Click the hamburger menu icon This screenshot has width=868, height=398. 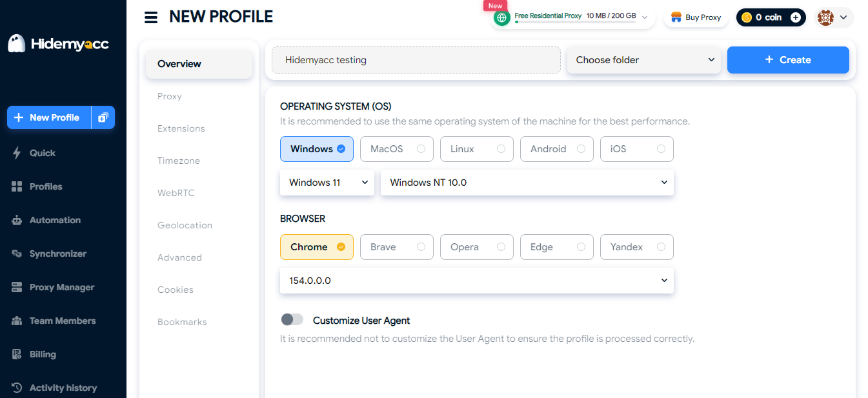point(151,17)
